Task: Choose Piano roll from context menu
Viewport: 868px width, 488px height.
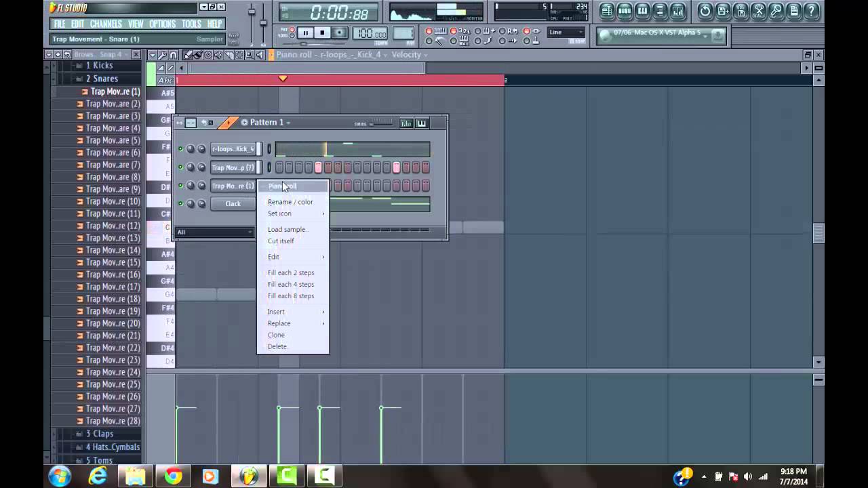Action: tap(293, 186)
